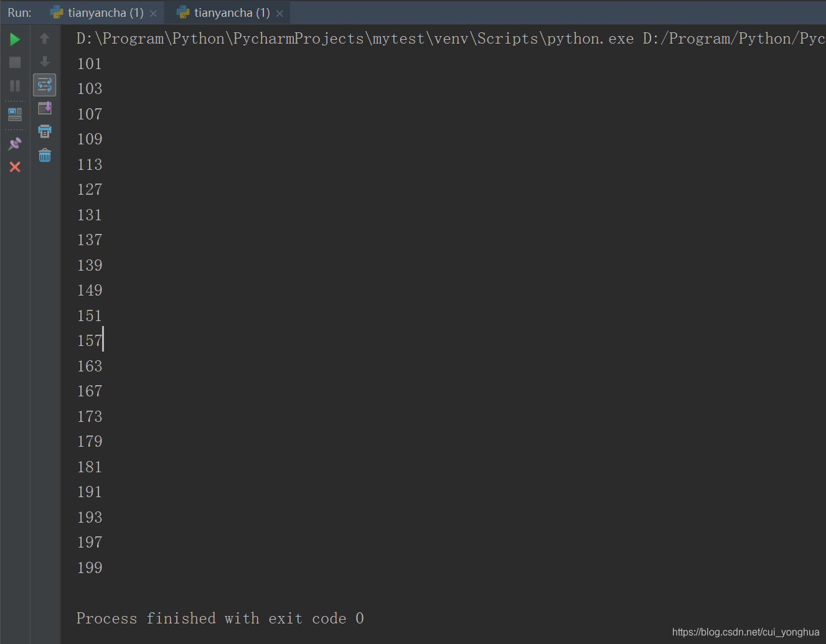The height and width of the screenshot is (644, 826).
Task: Click the Python icon on first tab
Action: click(57, 12)
